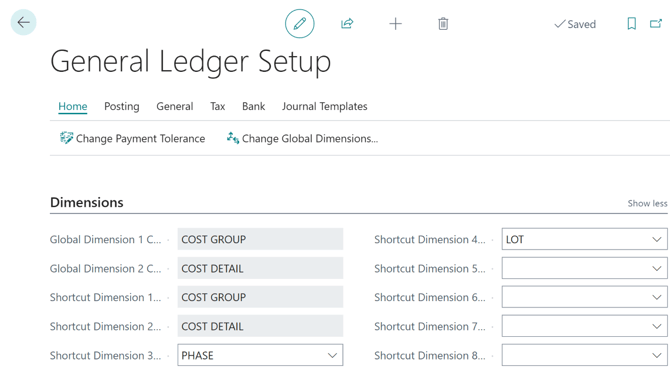
Task: Open the Journal Templates tab
Action: [324, 106]
